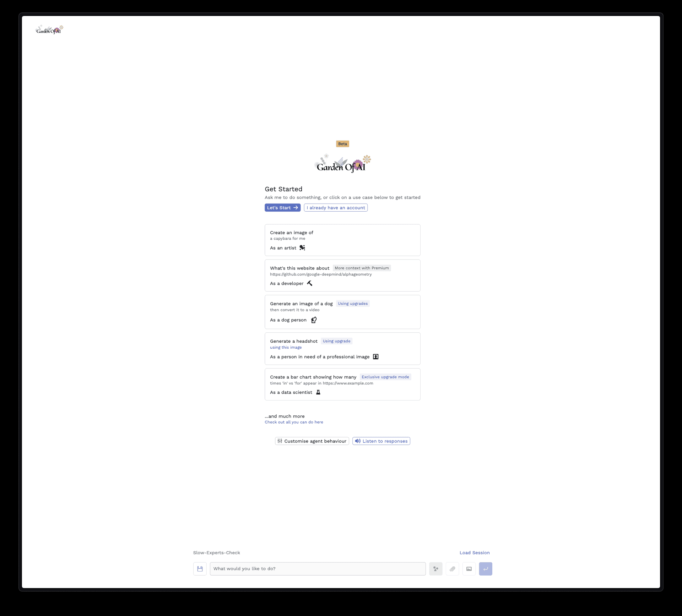Click the Exclusive upgrade mode tag
This screenshot has height=616, width=682.
click(x=385, y=377)
